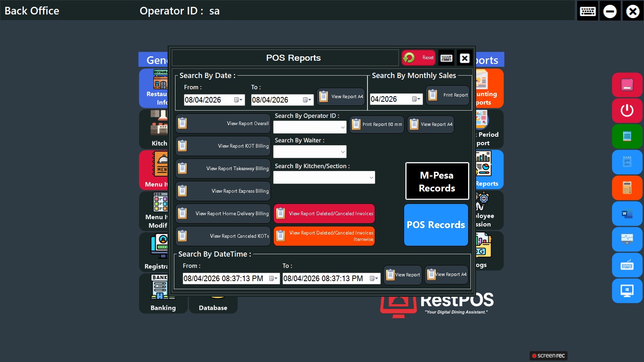Open the blue keyboard sidebar icon
The image size is (644, 362).
627,265
